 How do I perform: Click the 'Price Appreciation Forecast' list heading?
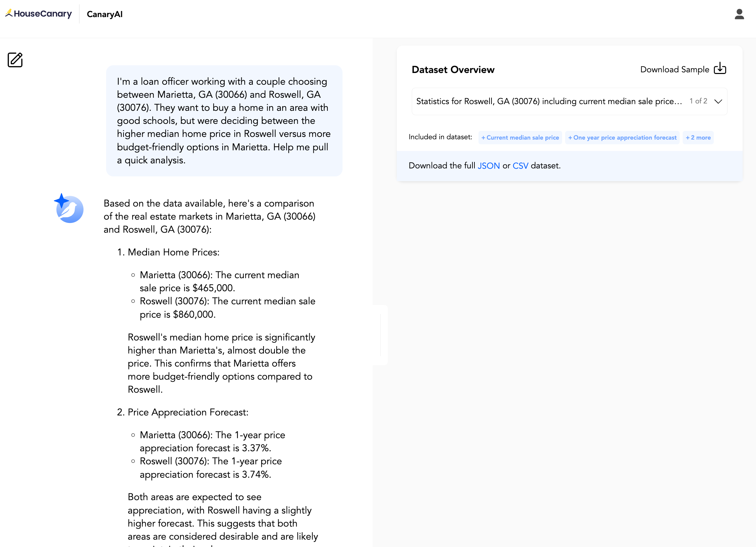coord(188,412)
